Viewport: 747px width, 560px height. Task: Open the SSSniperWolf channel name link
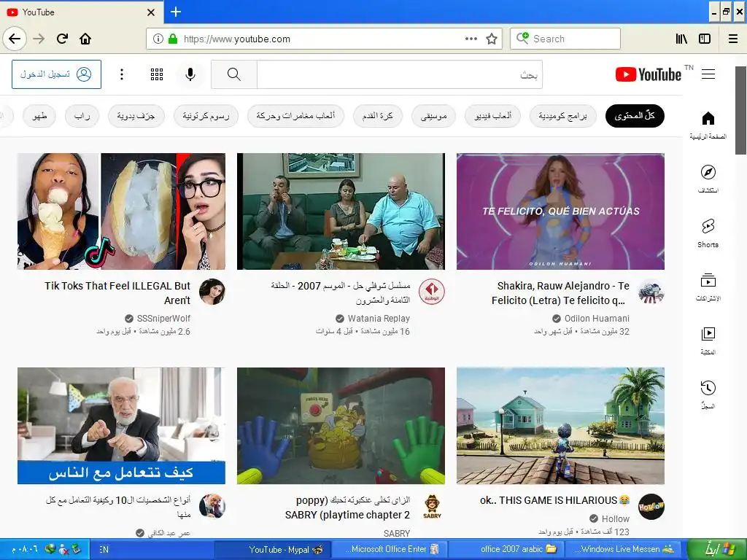pyautogui.click(x=163, y=319)
